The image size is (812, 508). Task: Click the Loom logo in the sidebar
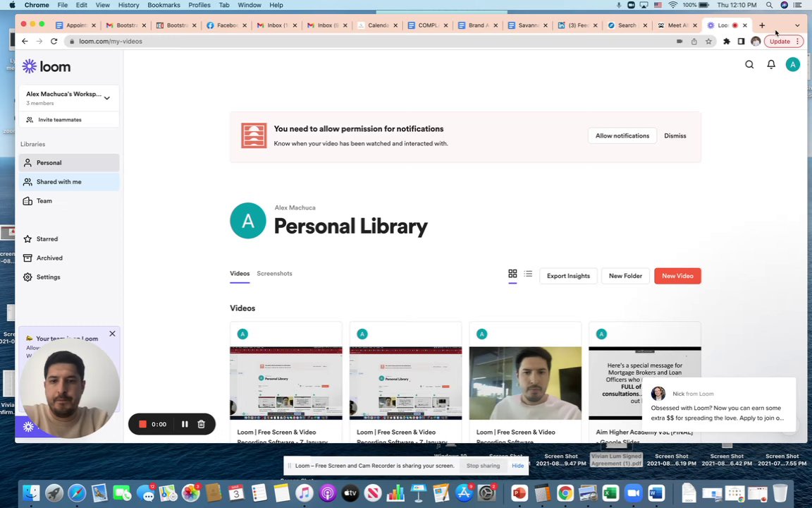pyautogui.click(x=46, y=66)
